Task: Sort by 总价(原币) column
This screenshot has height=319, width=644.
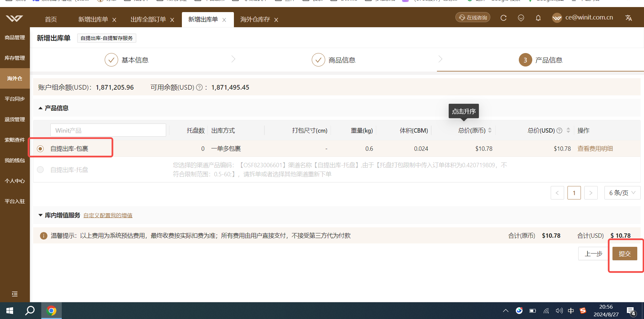Action: tap(490, 130)
